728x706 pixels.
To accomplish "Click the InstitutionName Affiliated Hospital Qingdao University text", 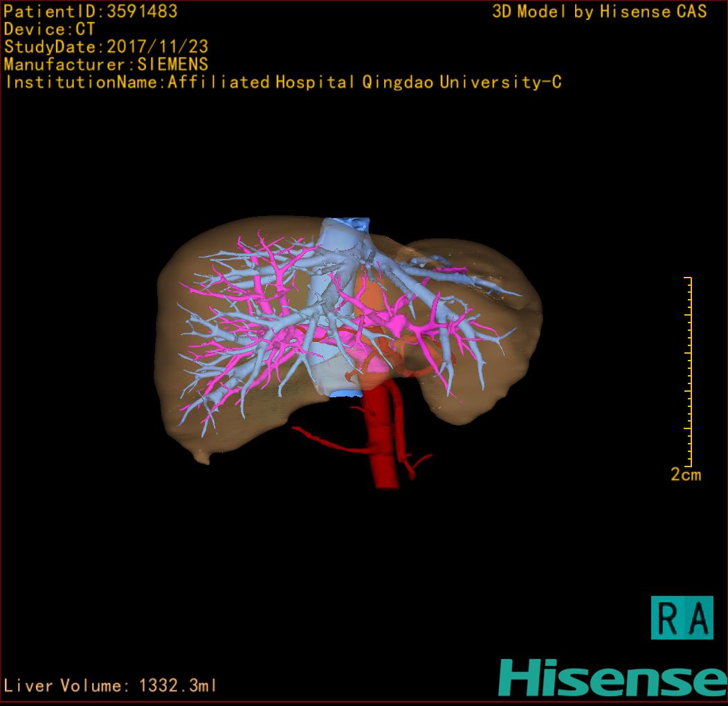I will coord(284,82).
